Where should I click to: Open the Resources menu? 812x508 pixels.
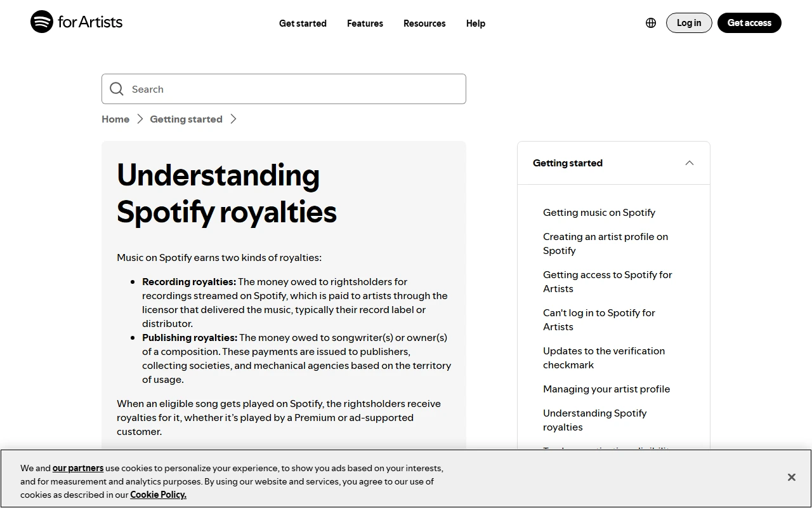click(424, 23)
